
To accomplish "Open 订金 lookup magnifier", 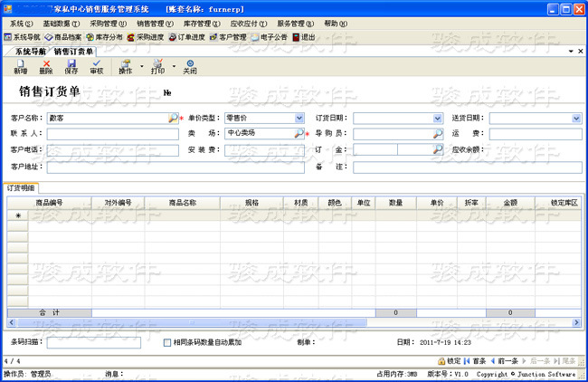I will pos(438,149).
